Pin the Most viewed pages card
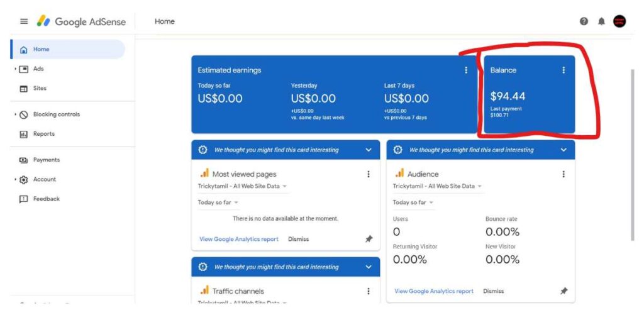The image size is (644, 322). tap(369, 239)
